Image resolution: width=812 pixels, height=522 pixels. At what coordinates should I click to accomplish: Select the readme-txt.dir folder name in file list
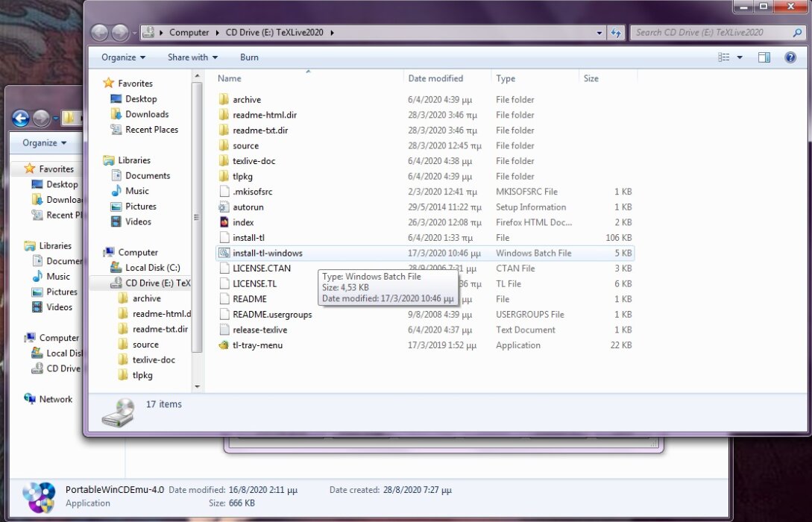coord(260,130)
